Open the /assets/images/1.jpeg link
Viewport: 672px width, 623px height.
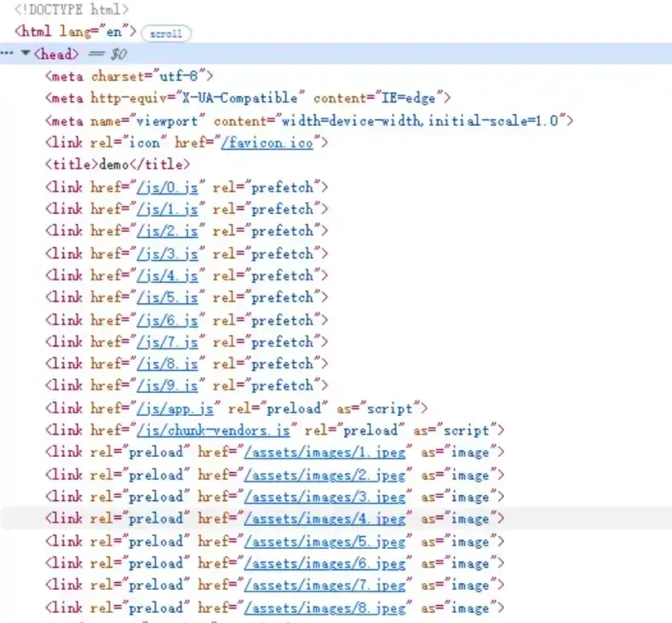coord(325,453)
